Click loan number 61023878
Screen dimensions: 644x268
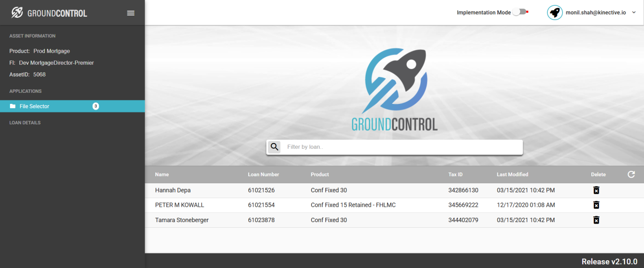[261, 220]
